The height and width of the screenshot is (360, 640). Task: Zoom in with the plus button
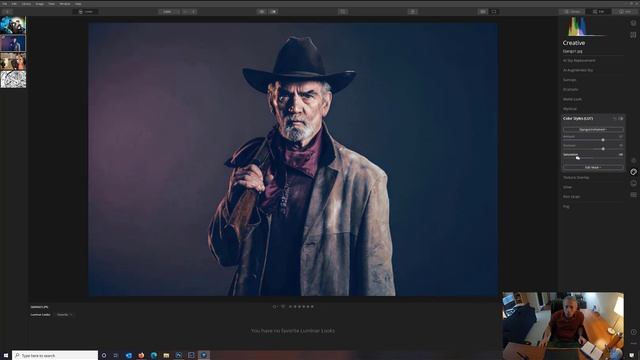click(x=193, y=12)
